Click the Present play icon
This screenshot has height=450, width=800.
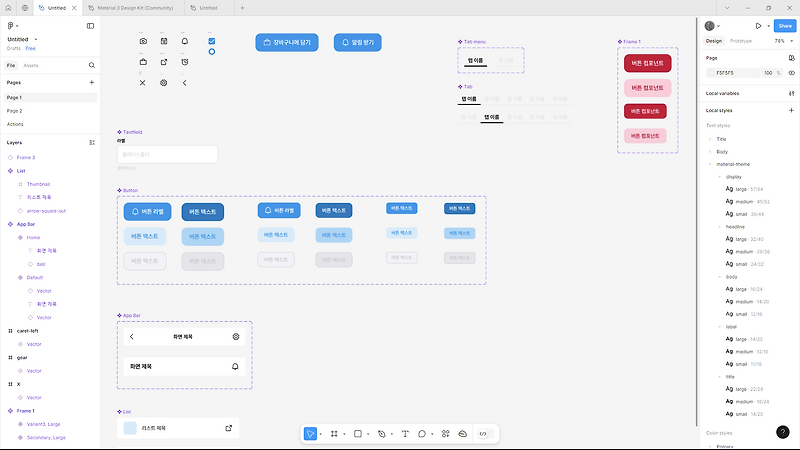click(x=759, y=26)
